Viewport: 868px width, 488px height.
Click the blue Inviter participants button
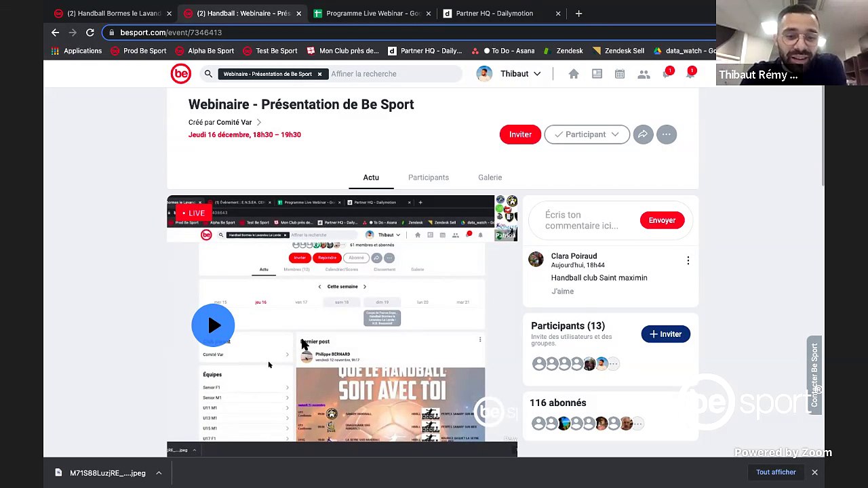665,334
